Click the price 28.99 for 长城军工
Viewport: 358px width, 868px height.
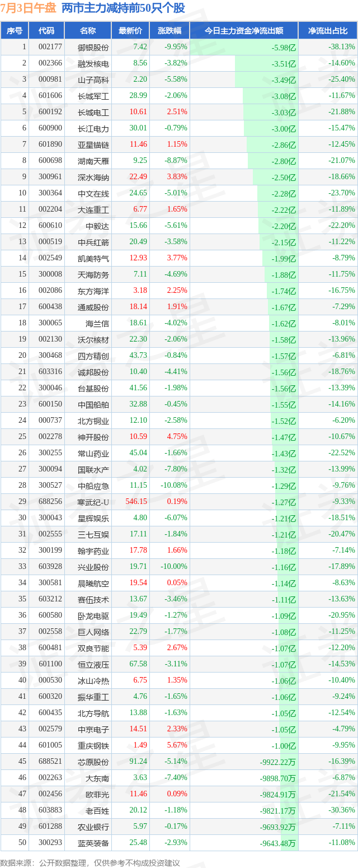click(x=138, y=96)
